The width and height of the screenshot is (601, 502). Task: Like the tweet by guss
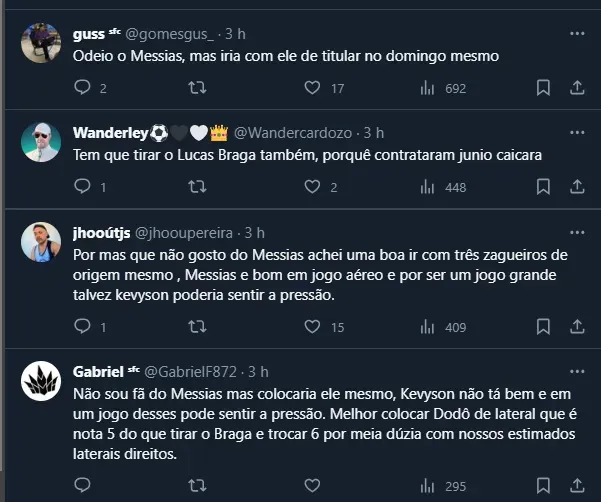point(312,88)
